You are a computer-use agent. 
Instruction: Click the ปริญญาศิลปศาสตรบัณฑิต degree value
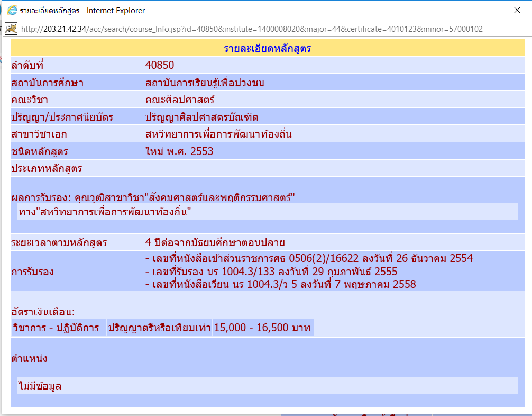(x=201, y=117)
